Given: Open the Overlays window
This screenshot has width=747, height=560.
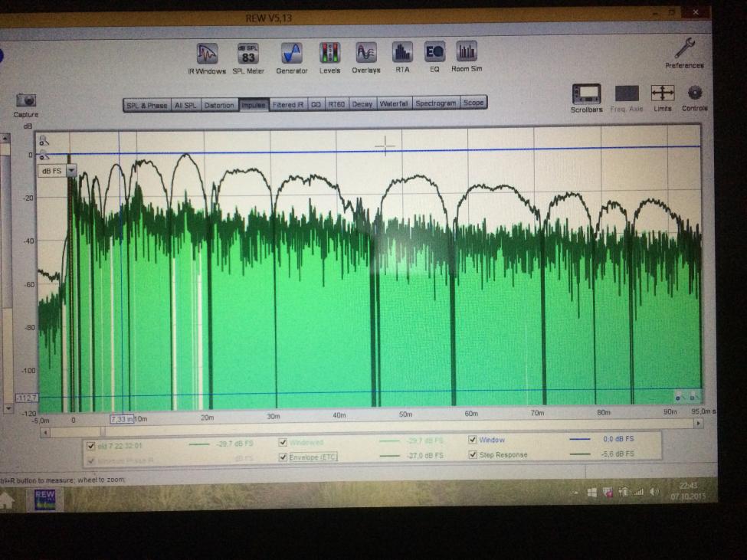Looking at the screenshot, I should [x=366, y=54].
